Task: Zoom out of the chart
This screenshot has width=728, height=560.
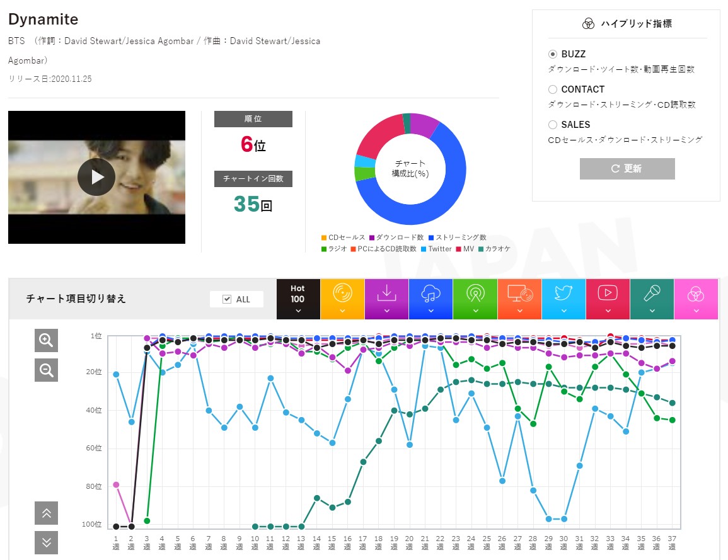Action: coord(46,370)
